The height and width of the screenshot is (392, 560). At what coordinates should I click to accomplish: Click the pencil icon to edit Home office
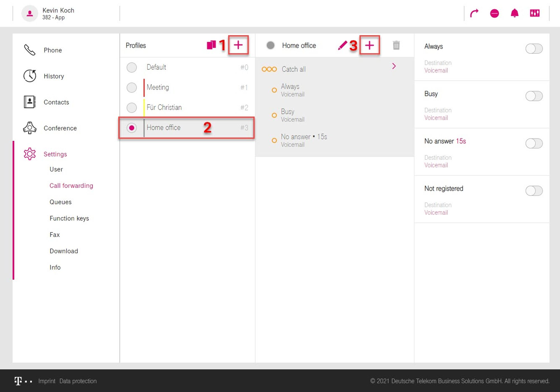click(x=342, y=45)
